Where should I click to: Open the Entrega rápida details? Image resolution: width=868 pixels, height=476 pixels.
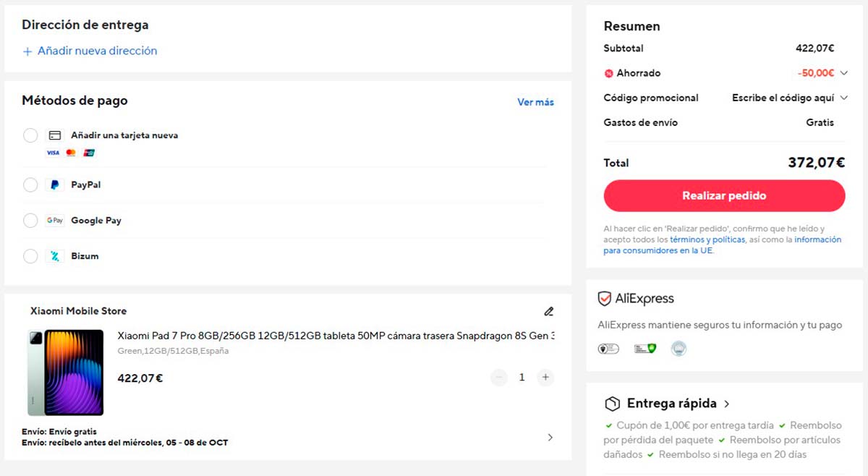[727, 404]
